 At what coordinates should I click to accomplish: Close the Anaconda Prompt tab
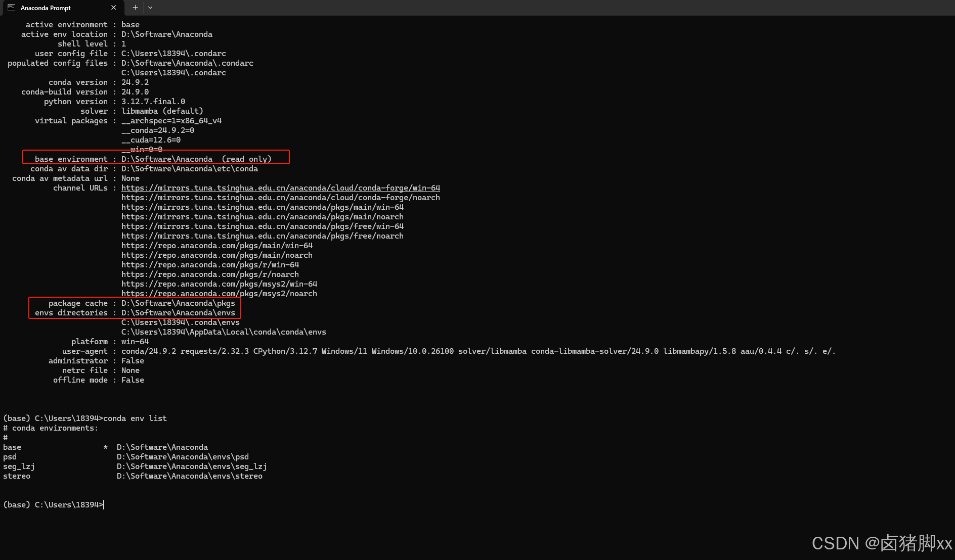(114, 8)
